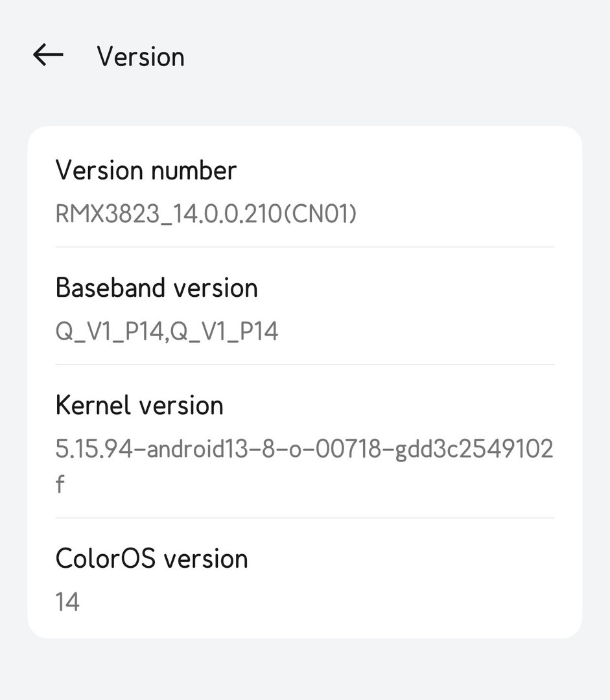Tap the ColorOS value 14
Viewport: 610px width, 700px height.
(x=67, y=601)
